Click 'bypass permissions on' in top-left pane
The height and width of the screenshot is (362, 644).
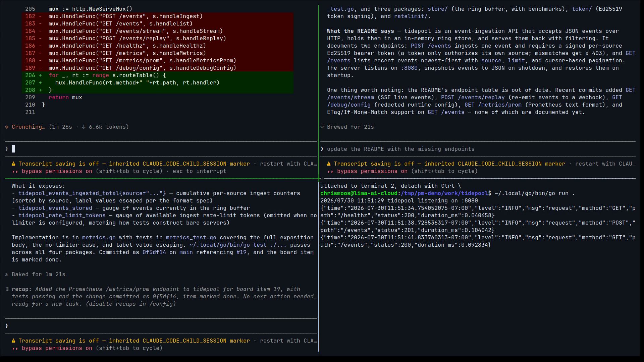[57, 171]
